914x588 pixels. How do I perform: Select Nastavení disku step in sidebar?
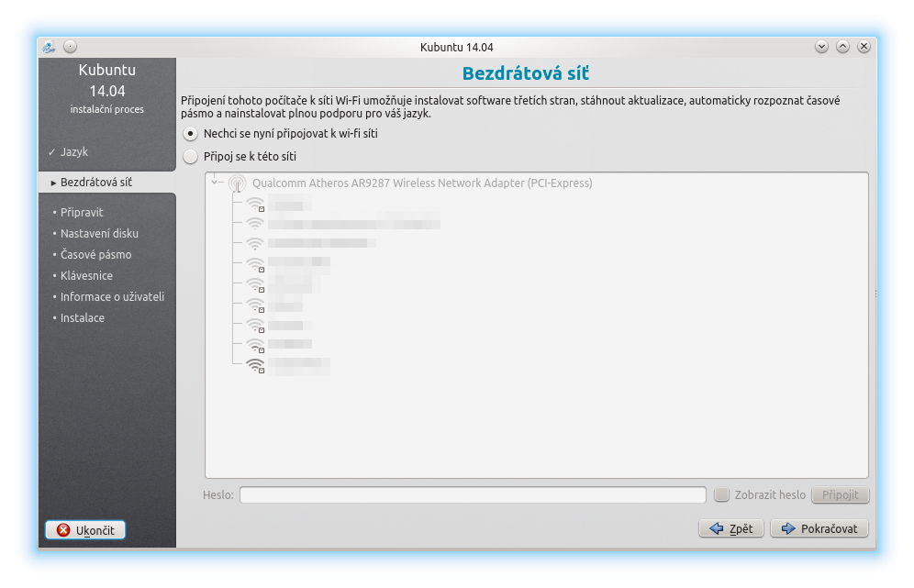[x=99, y=234]
